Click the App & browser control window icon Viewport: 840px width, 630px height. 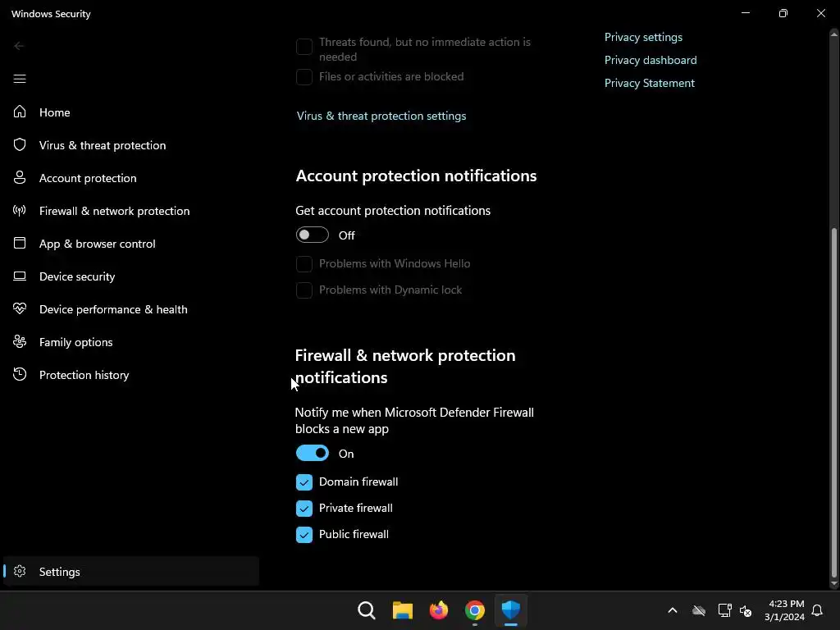click(x=20, y=243)
